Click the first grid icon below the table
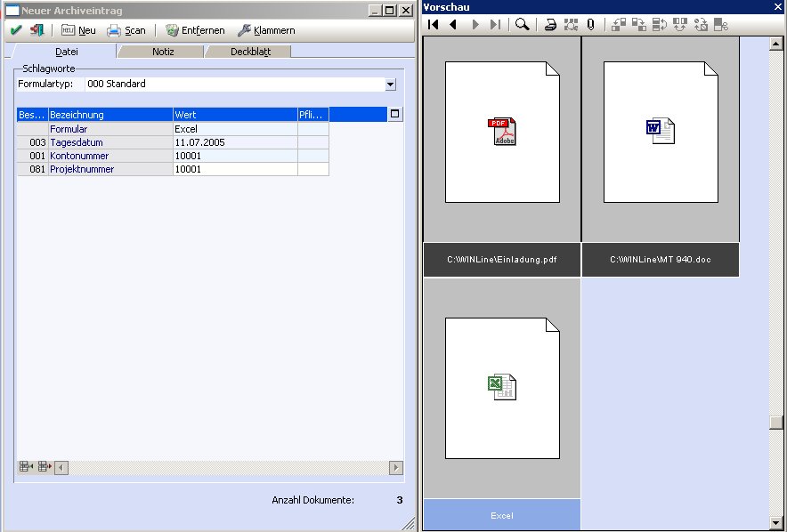Viewport: 787px width, 532px height. [26, 467]
